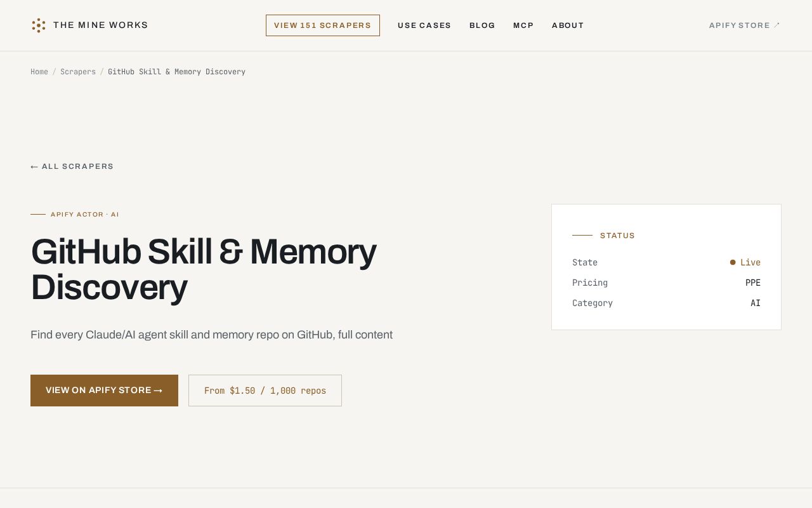
Task: Open the Apify Store external link
Action: [745, 25]
